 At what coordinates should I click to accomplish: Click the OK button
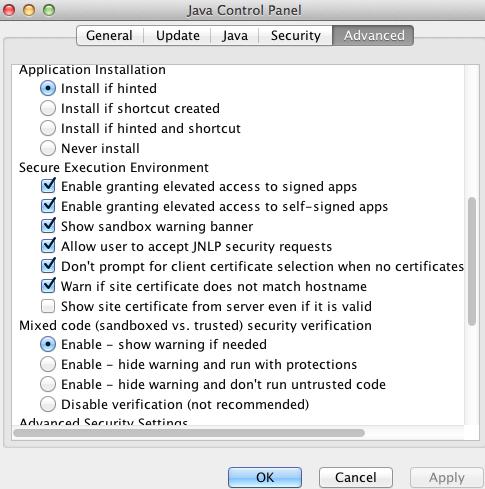click(x=265, y=477)
